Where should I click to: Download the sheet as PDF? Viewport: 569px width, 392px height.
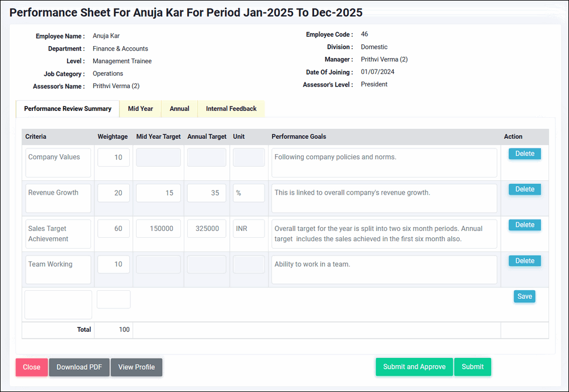[79, 367]
